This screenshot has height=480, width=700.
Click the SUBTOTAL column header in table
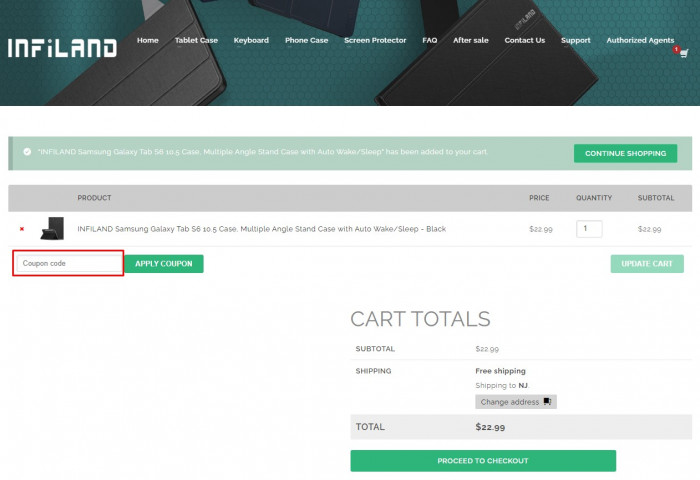[656, 198]
